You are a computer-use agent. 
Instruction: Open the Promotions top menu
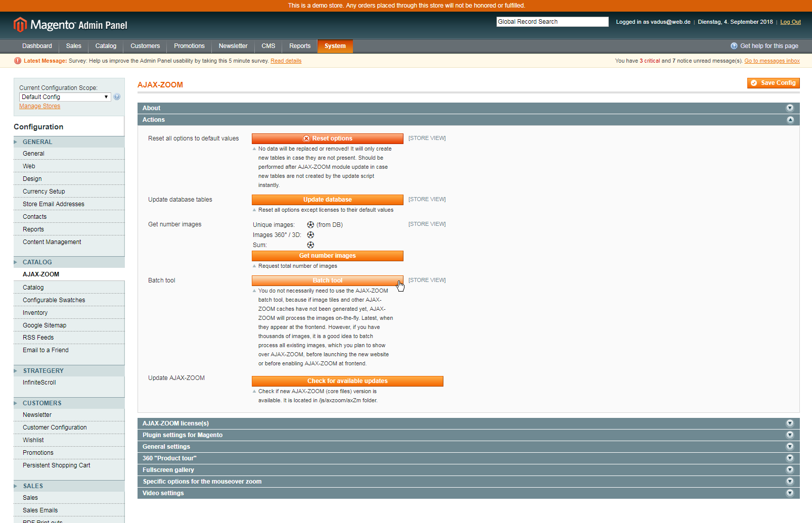coord(189,46)
